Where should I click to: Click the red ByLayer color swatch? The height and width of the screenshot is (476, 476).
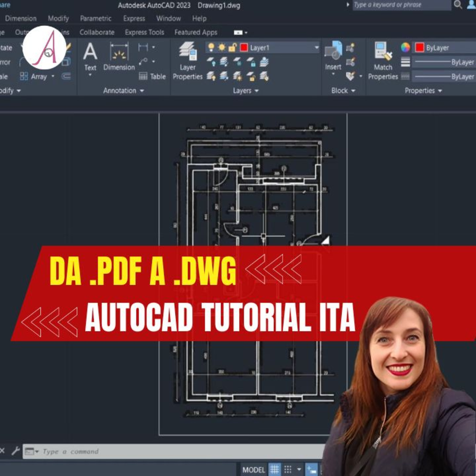(x=420, y=48)
